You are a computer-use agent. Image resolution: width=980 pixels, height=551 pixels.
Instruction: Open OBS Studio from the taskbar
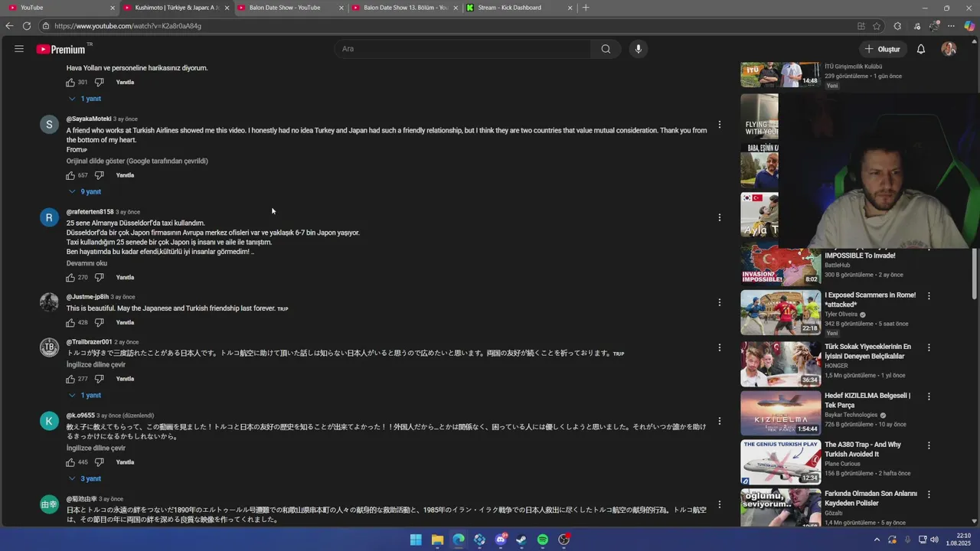[564, 540]
